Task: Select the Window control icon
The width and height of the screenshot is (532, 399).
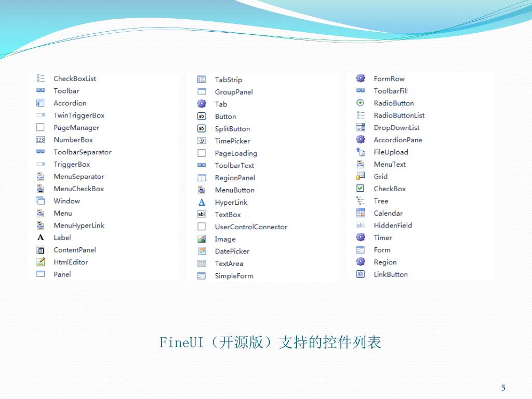Action: click(41, 201)
